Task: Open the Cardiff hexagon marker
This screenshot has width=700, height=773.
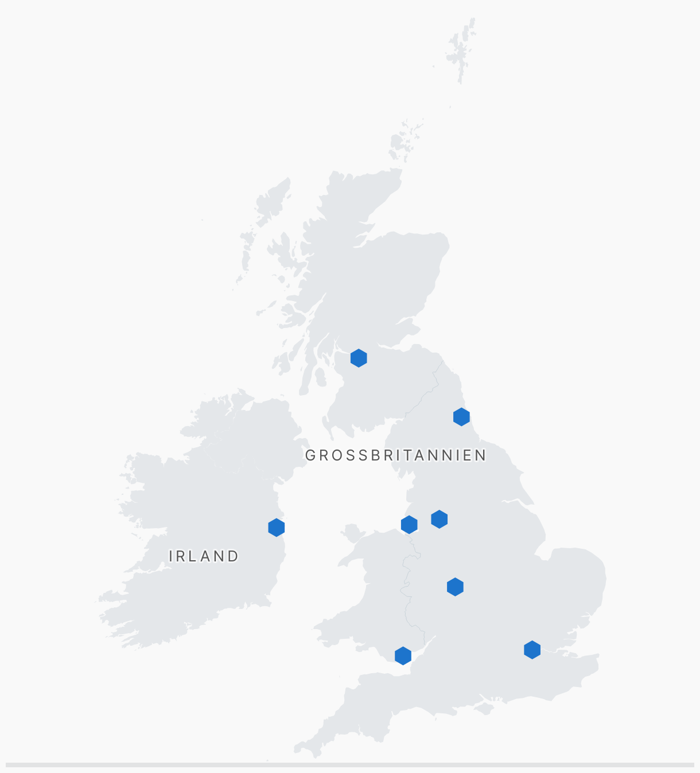Action: (403, 655)
